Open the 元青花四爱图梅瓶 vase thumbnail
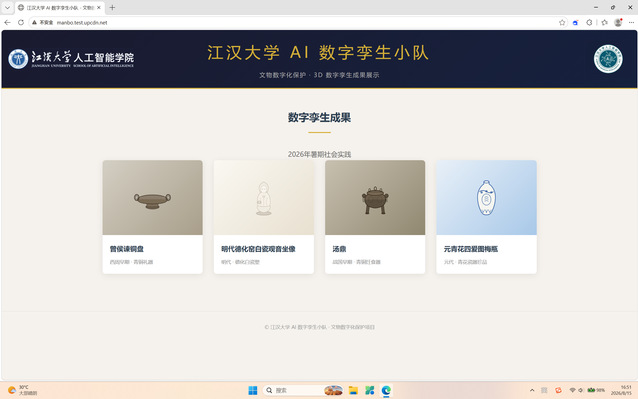Screen dimensions: 638x399 click(486, 197)
